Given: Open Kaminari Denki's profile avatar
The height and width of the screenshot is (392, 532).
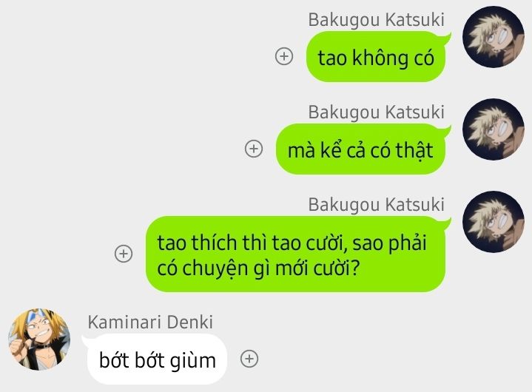Looking at the screenshot, I should point(39,339).
